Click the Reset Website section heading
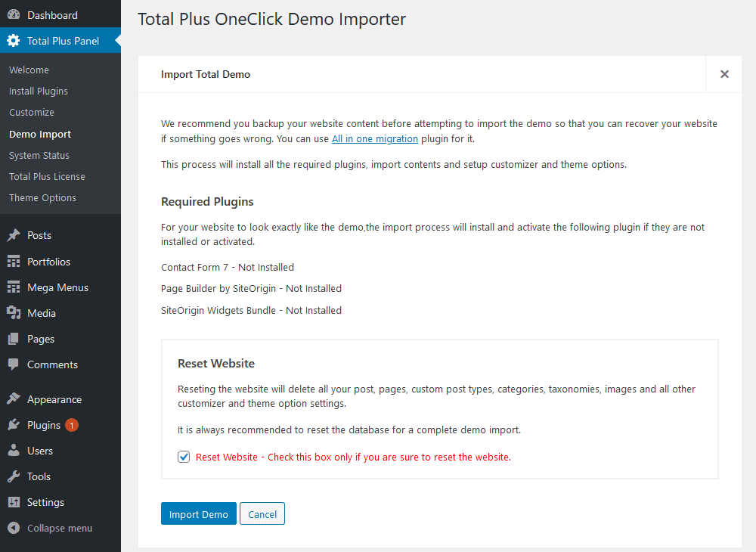Image resolution: width=756 pixels, height=552 pixels. coord(216,363)
